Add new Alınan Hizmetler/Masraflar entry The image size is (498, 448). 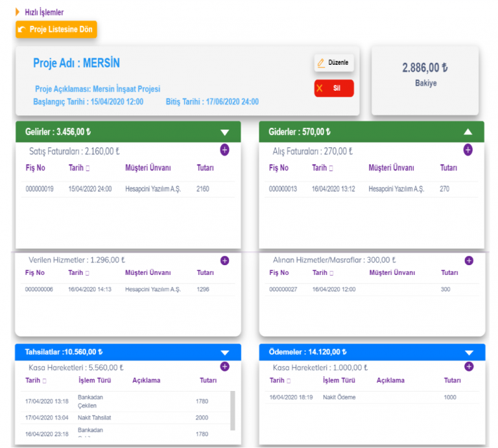point(469,261)
